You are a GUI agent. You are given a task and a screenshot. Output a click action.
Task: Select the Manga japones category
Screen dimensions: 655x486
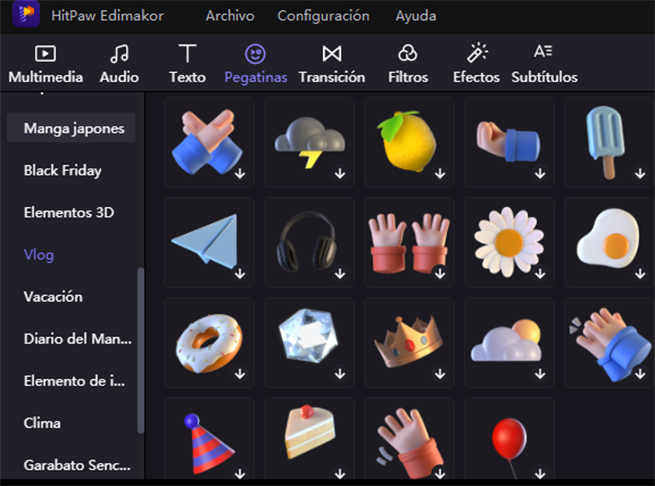click(x=71, y=128)
